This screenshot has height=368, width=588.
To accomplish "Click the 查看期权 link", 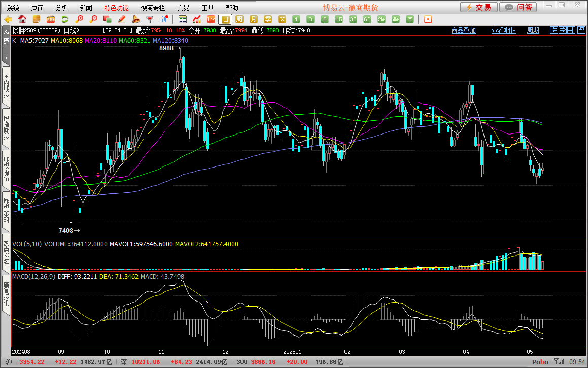I will coord(503,30).
